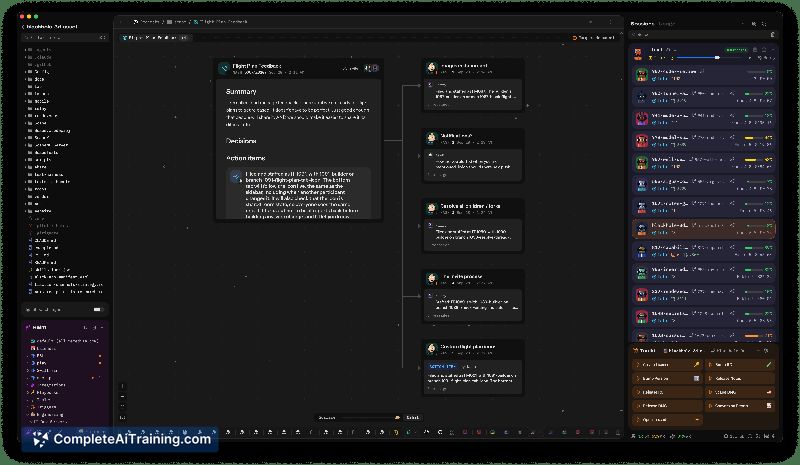Click the brown panel button with pencil icon
This screenshot has height=465, width=800.
(x=740, y=364)
